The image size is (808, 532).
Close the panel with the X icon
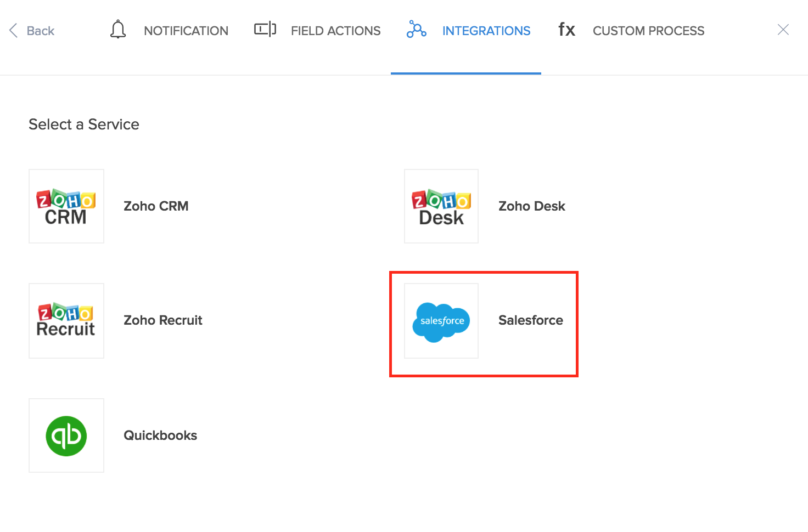pos(783,30)
